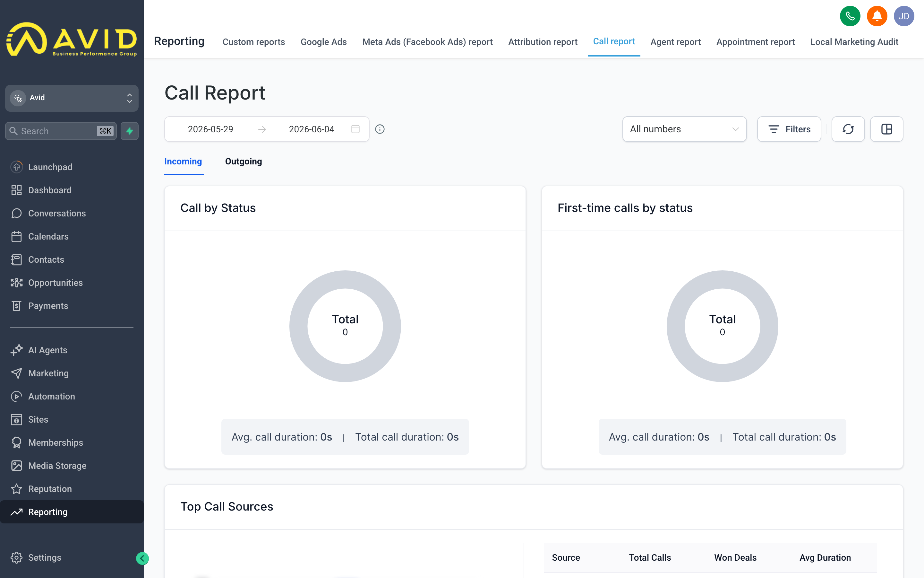This screenshot has height=578, width=924.
Task: Click the Avg Duration column header
Action: point(825,558)
